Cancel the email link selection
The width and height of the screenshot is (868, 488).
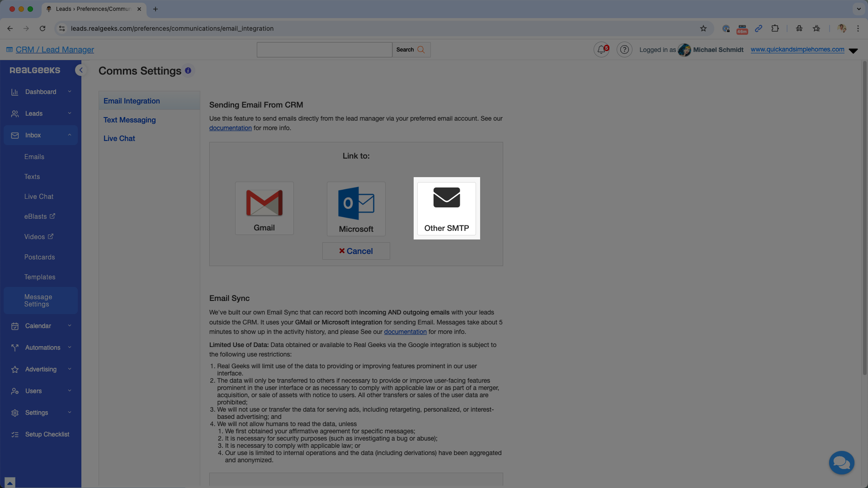click(356, 251)
